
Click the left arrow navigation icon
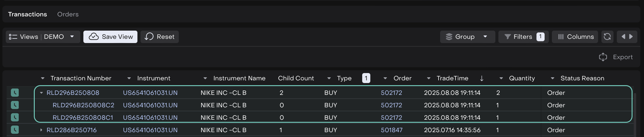click(623, 37)
